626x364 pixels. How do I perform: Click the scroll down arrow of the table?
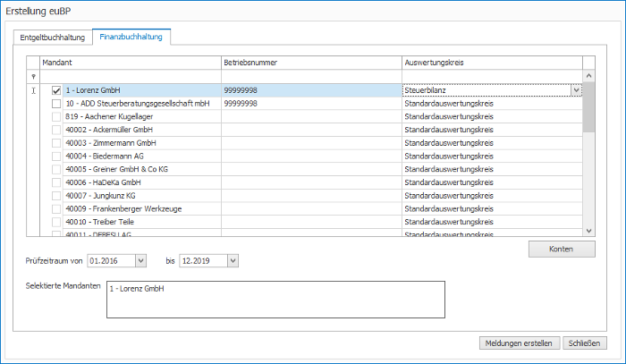click(x=588, y=231)
